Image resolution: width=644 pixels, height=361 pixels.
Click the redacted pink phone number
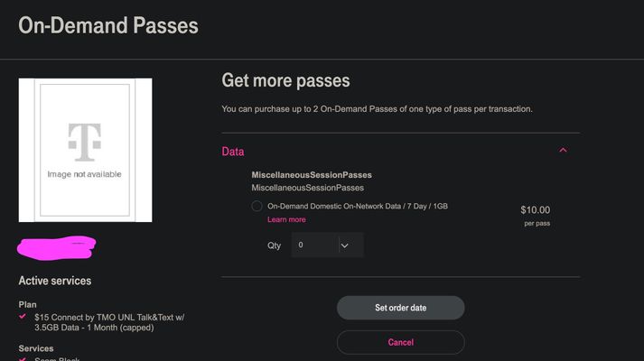click(x=56, y=248)
